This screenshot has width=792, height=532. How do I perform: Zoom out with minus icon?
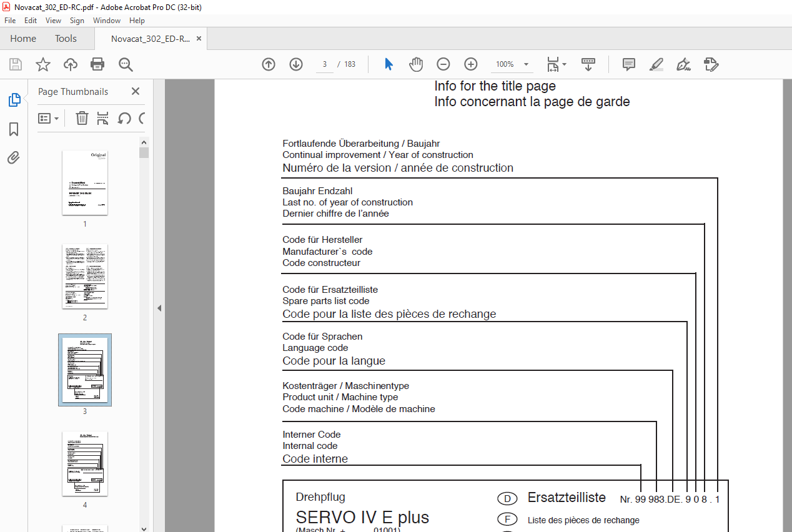click(x=443, y=64)
